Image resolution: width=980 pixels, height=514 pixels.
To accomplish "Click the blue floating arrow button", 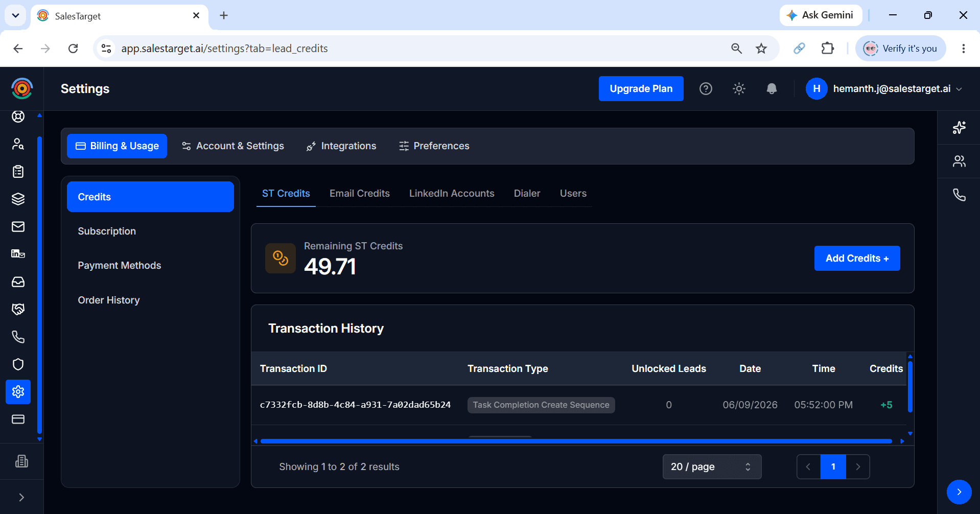I will tap(959, 492).
